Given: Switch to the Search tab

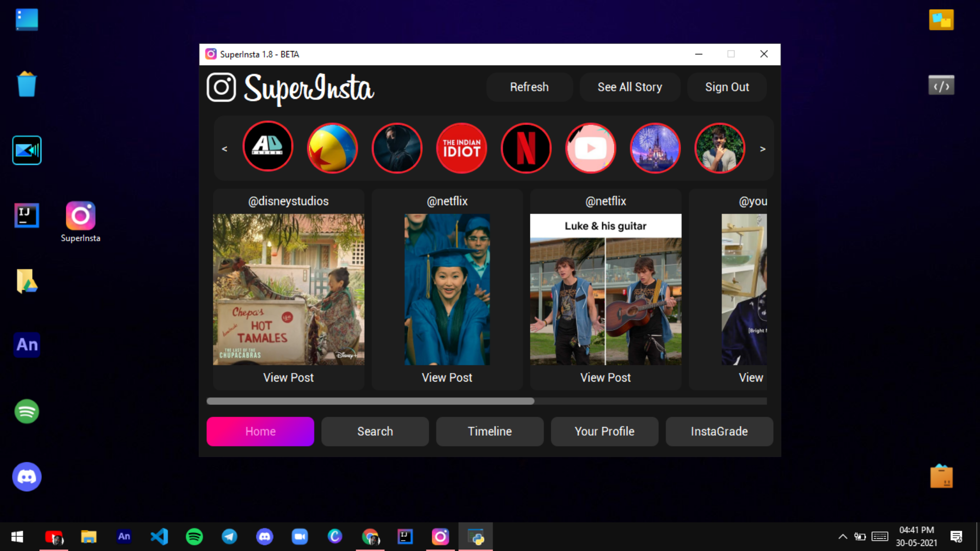Looking at the screenshot, I should pyautogui.click(x=375, y=432).
